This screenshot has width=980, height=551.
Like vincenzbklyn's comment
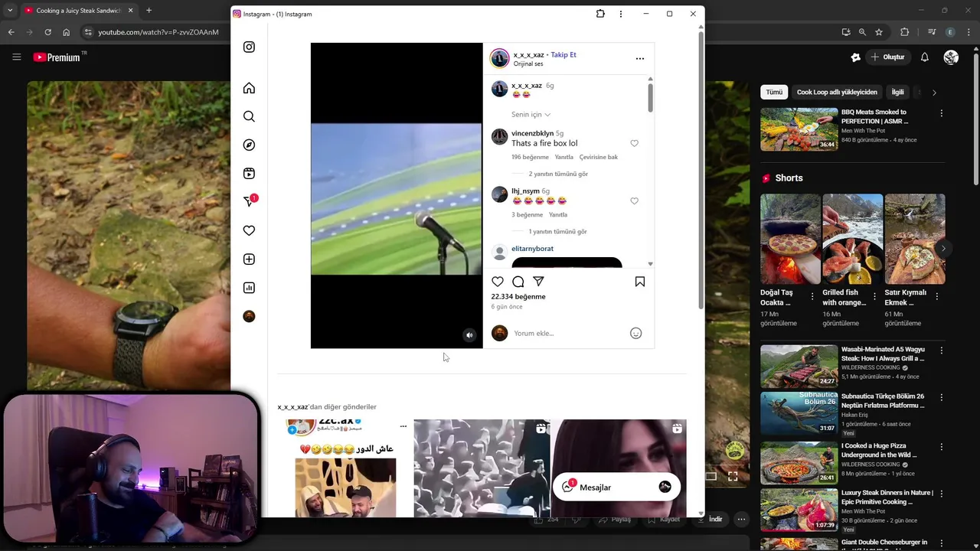(634, 143)
